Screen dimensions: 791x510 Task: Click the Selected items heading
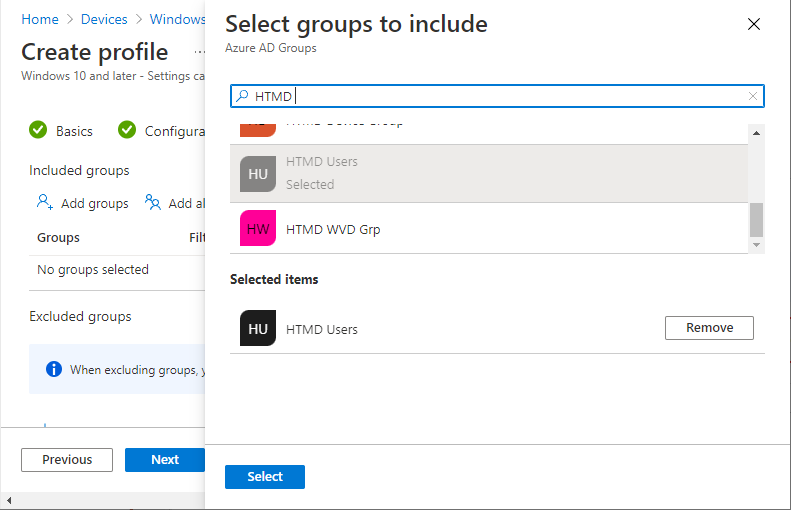(x=274, y=279)
